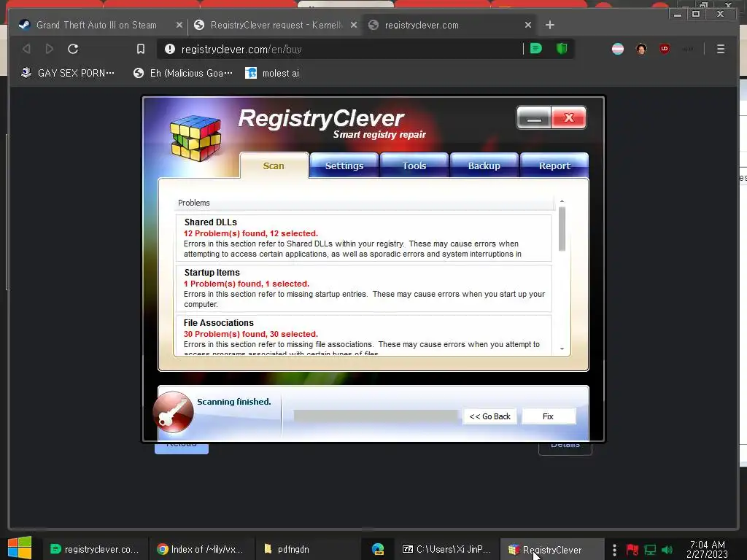Open the network tray icon
Viewport: 747px width, 560px height.
650,550
